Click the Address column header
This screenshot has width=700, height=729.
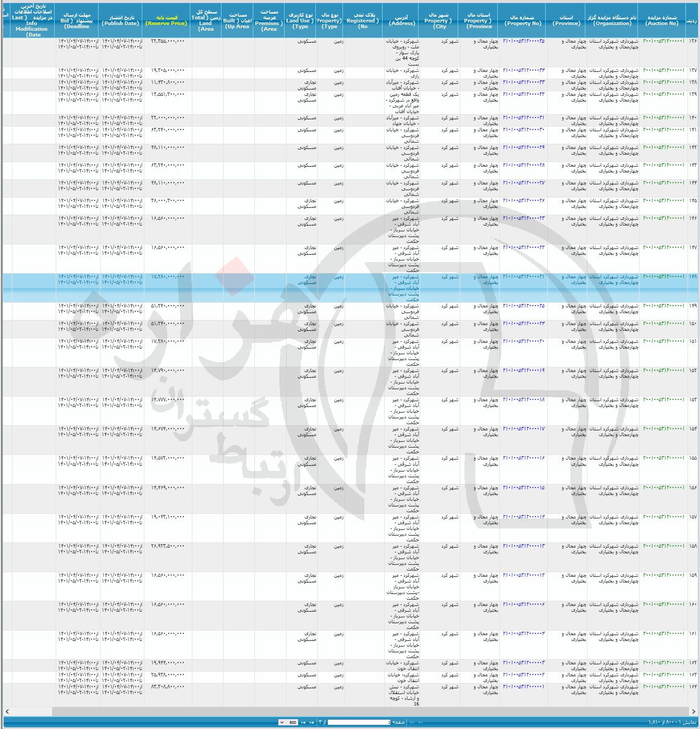pos(402,20)
